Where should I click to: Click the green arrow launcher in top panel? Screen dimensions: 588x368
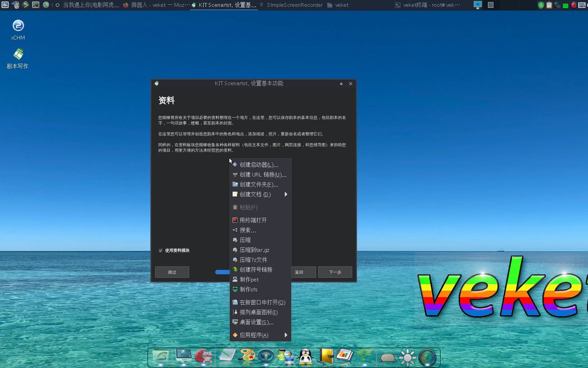26,5
